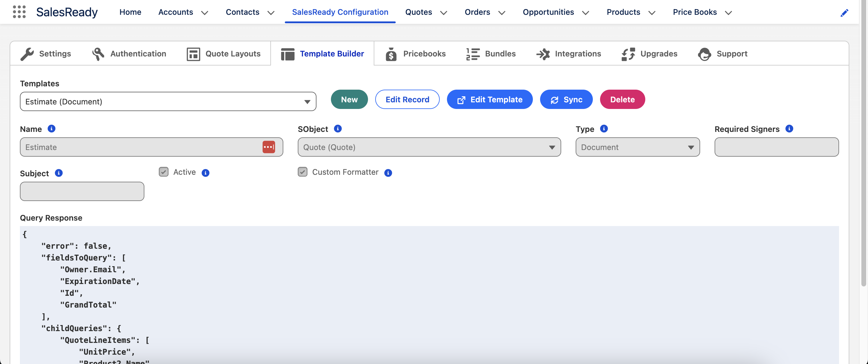
Task: Click the Subject info icon
Action: coord(59,173)
